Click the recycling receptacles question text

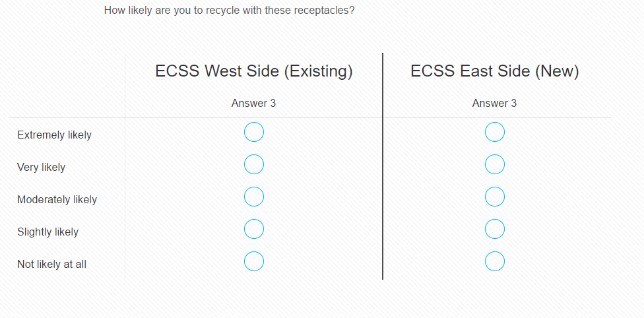point(229,11)
